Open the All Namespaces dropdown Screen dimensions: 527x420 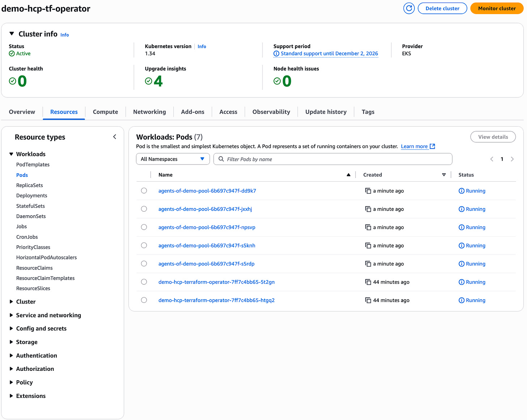pos(173,159)
